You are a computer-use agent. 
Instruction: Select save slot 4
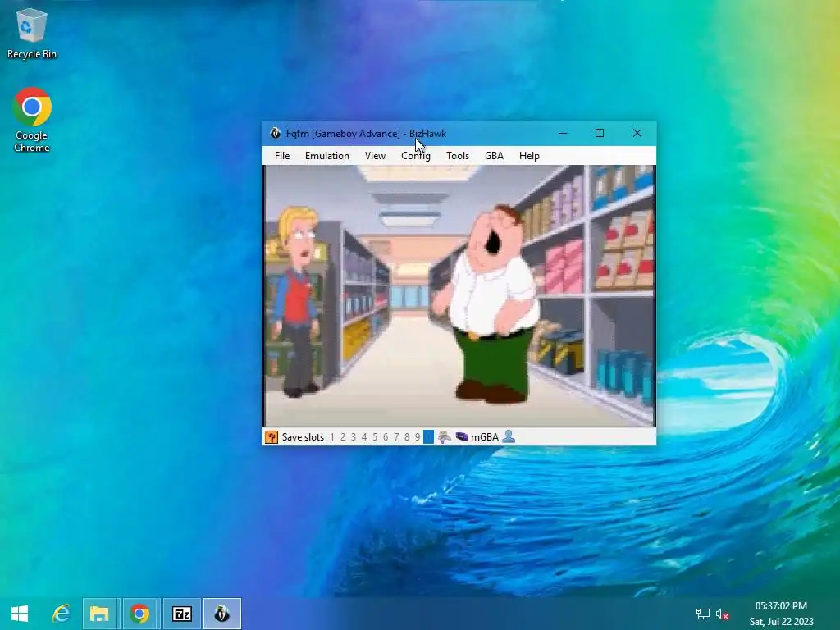[364, 437]
